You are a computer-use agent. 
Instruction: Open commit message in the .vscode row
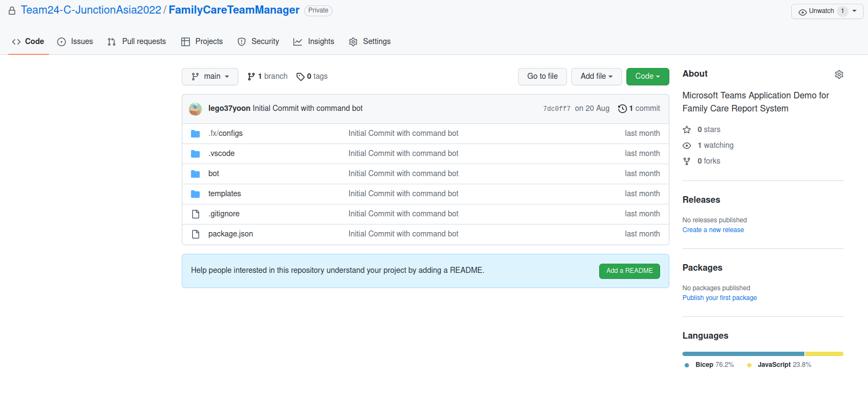tap(403, 153)
